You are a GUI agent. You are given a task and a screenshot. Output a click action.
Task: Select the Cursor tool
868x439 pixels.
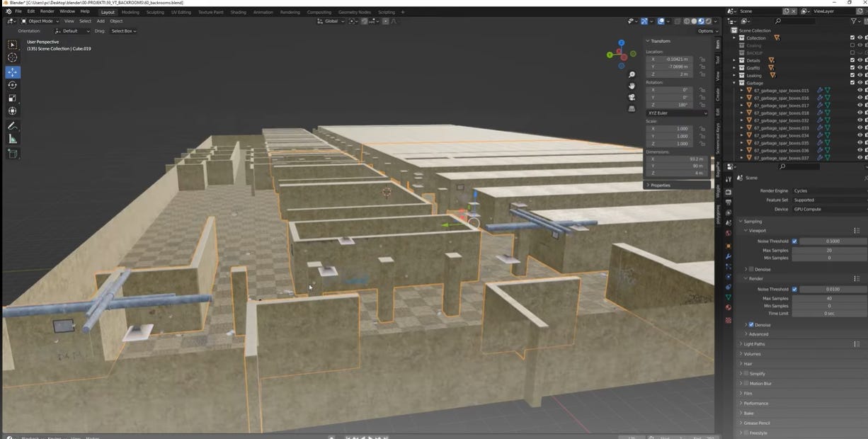pos(13,57)
